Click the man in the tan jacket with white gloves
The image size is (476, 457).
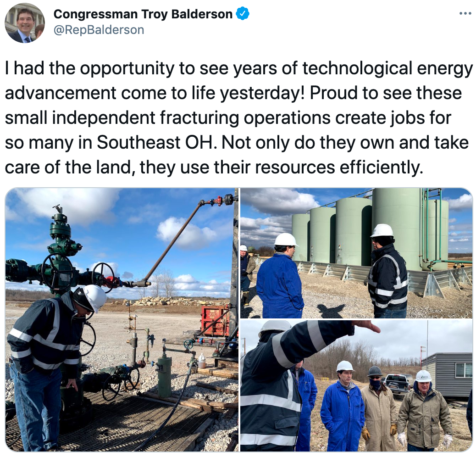tap(425, 411)
